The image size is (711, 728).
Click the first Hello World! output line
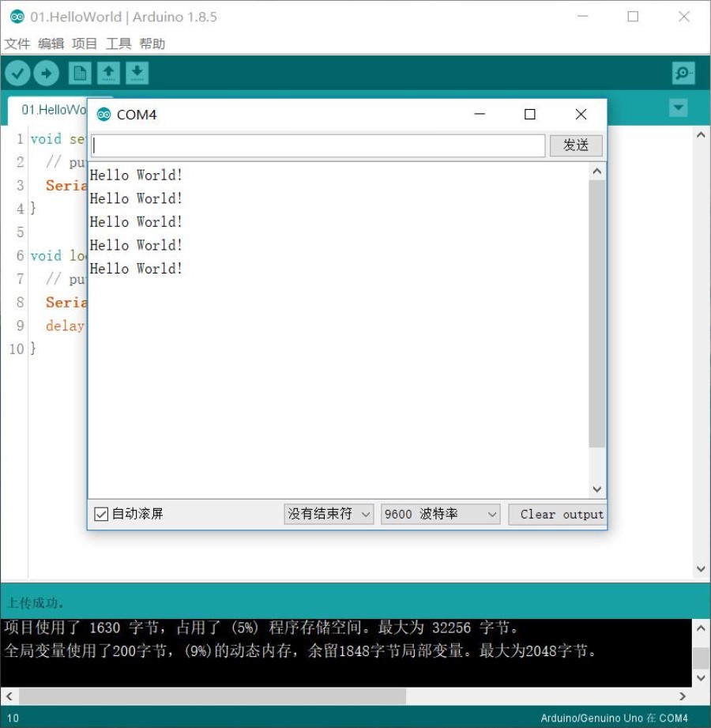pyautogui.click(x=136, y=175)
